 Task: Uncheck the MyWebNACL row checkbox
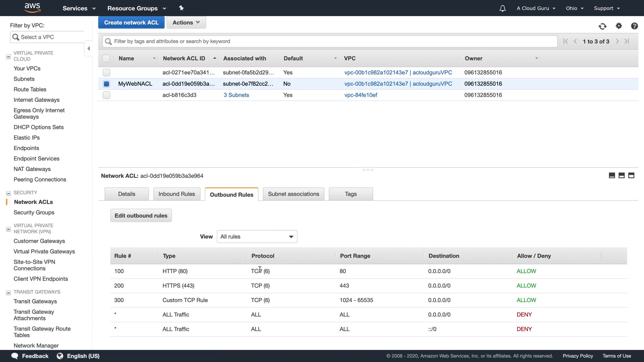[106, 84]
